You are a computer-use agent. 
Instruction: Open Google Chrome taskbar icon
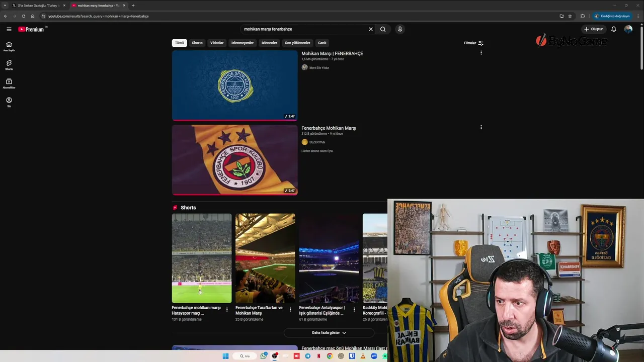click(330, 356)
